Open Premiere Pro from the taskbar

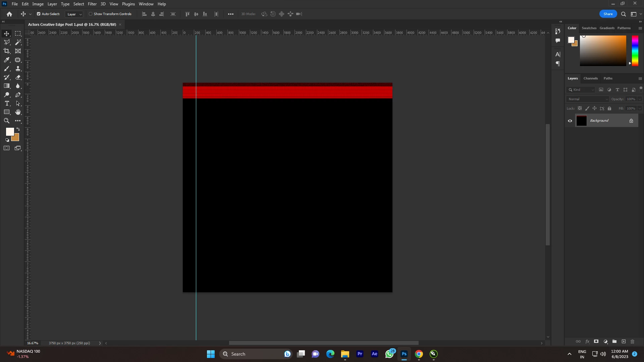click(x=360, y=354)
